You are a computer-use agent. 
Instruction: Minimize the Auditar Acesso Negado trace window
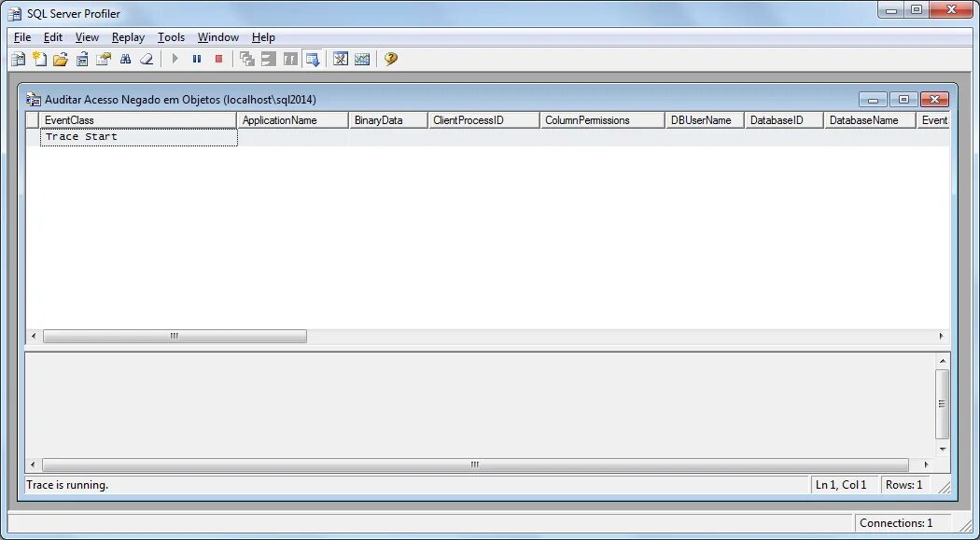pyautogui.click(x=873, y=100)
